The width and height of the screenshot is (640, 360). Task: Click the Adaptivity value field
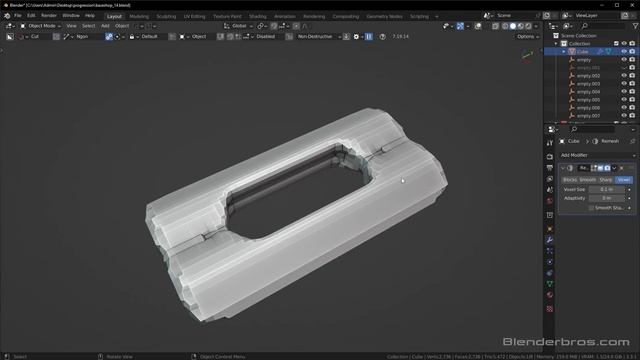click(607, 198)
